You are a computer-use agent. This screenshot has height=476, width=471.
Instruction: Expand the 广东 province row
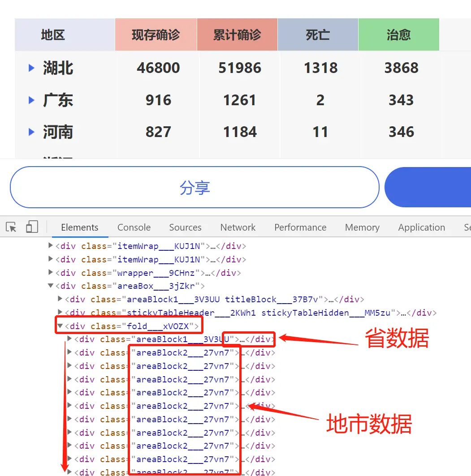(x=31, y=100)
